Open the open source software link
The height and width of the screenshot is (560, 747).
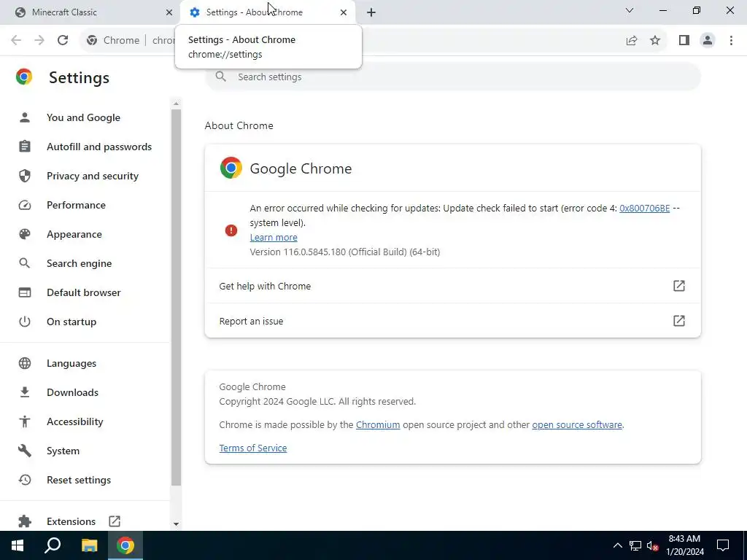(x=577, y=425)
